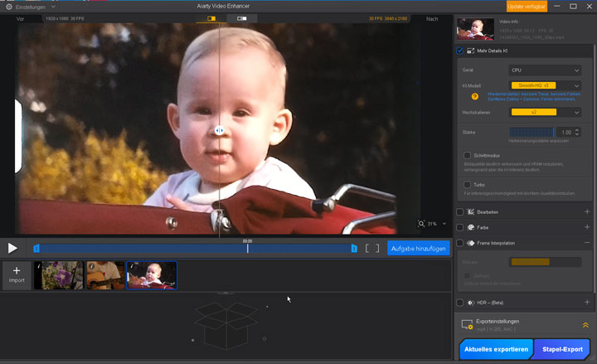The image size is (597, 364).
Task: Click the Nach label tab
Action: (x=432, y=19)
